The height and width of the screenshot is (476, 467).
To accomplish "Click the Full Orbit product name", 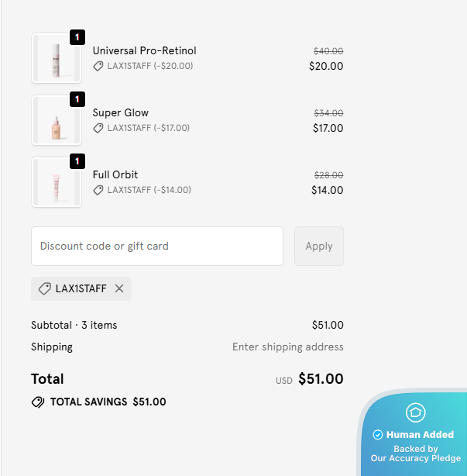I will pyautogui.click(x=115, y=174).
